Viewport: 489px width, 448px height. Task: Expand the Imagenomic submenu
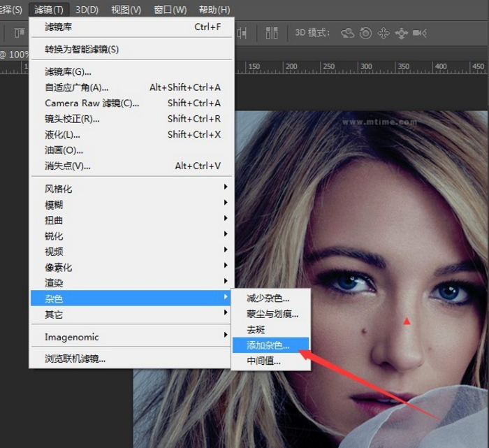(x=72, y=337)
